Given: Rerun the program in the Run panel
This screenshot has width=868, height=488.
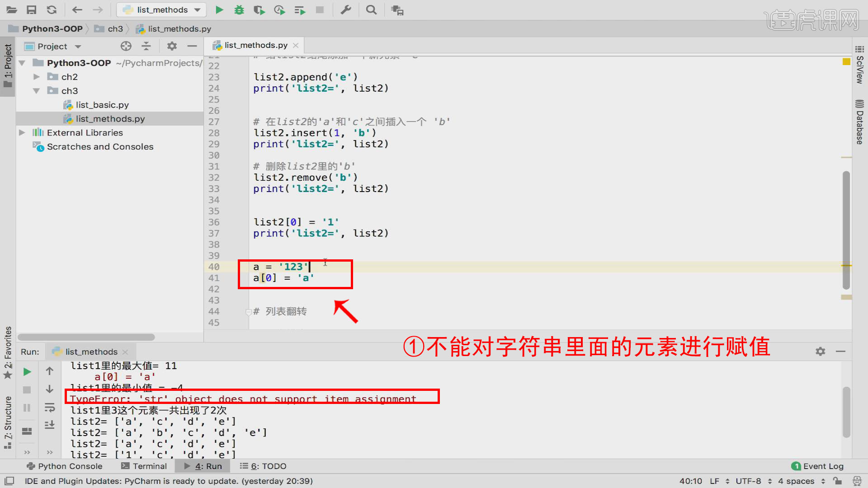Looking at the screenshot, I should click(x=27, y=371).
